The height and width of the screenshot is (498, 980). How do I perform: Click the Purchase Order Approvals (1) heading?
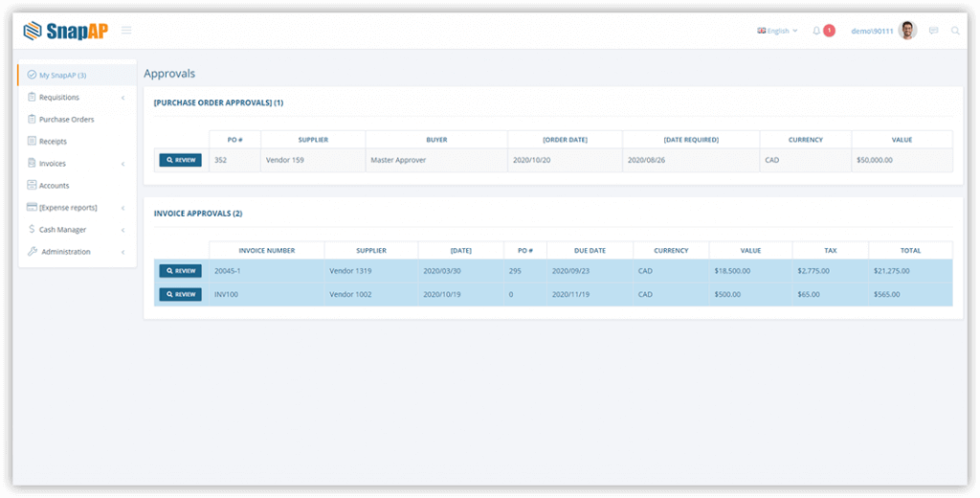click(x=219, y=102)
